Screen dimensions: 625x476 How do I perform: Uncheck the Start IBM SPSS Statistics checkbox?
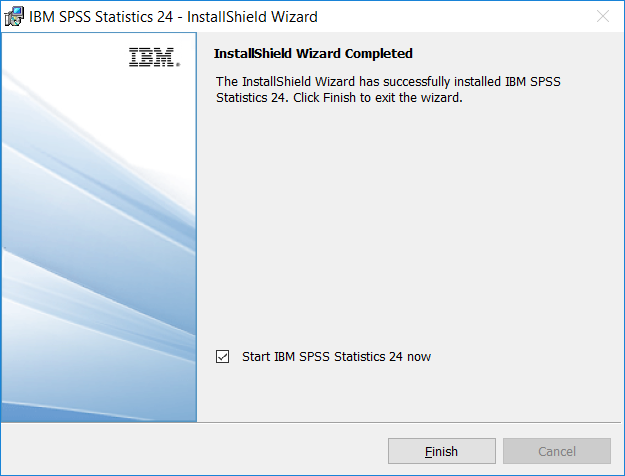[x=222, y=356]
